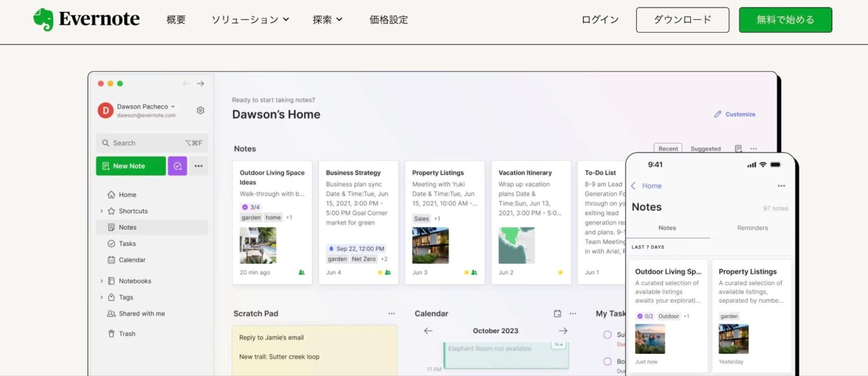The width and height of the screenshot is (868, 376).
Task: Click the new note icon in Notes widget
Action: [x=738, y=149]
